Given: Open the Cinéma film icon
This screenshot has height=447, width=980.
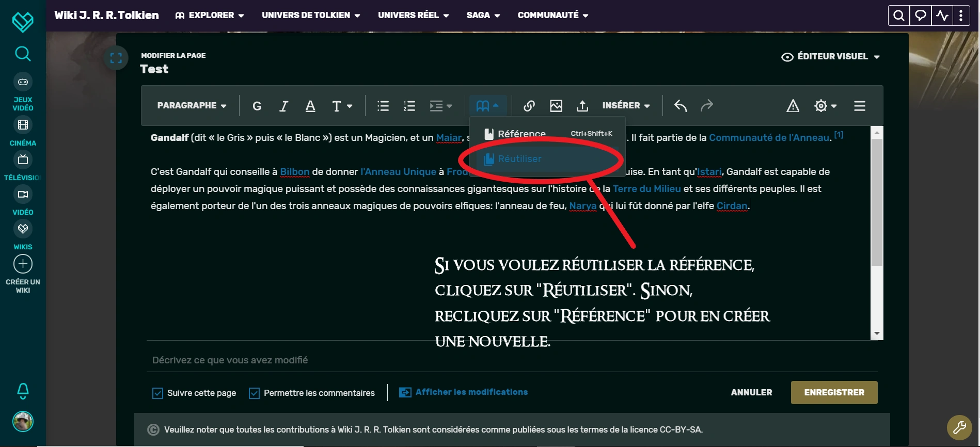Looking at the screenshot, I should tap(23, 125).
